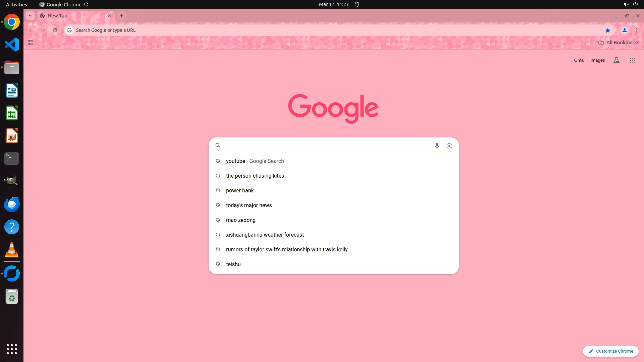This screenshot has height=362, width=644.
Task: Open the Chrome apps shortcut grid
Action: point(30,43)
